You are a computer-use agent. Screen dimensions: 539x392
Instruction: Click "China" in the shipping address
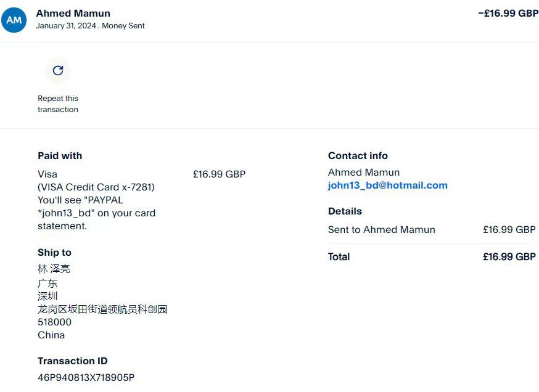(x=51, y=335)
